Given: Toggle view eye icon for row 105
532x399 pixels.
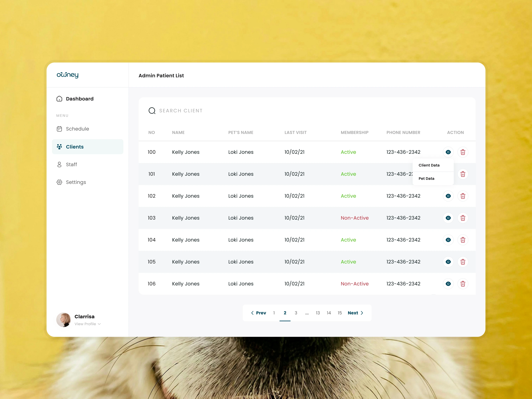Looking at the screenshot, I should [448, 262].
